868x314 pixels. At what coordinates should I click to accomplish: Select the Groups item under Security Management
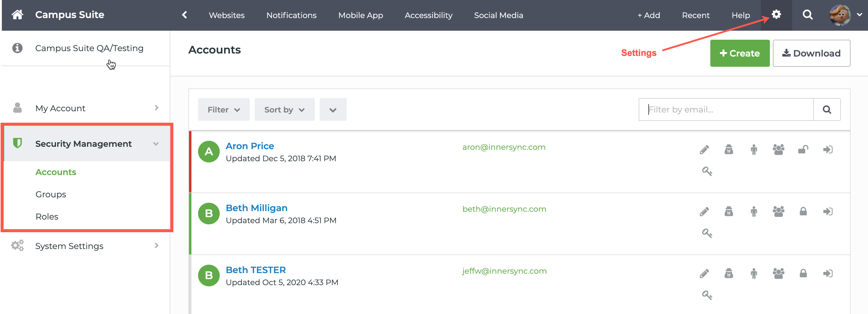click(x=51, y=194)
